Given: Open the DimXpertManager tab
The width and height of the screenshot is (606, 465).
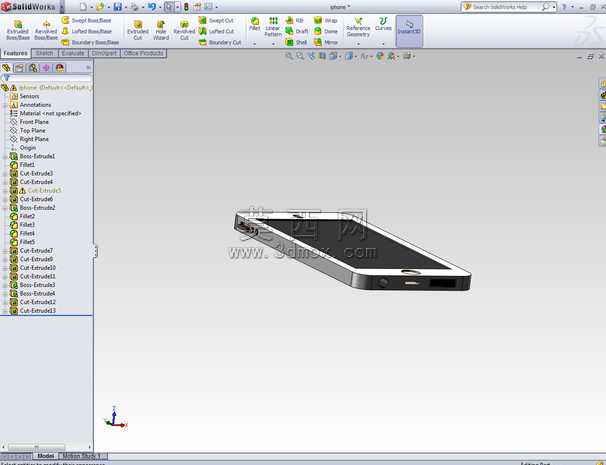Looking at the screenshot, I should pos(46,68).
